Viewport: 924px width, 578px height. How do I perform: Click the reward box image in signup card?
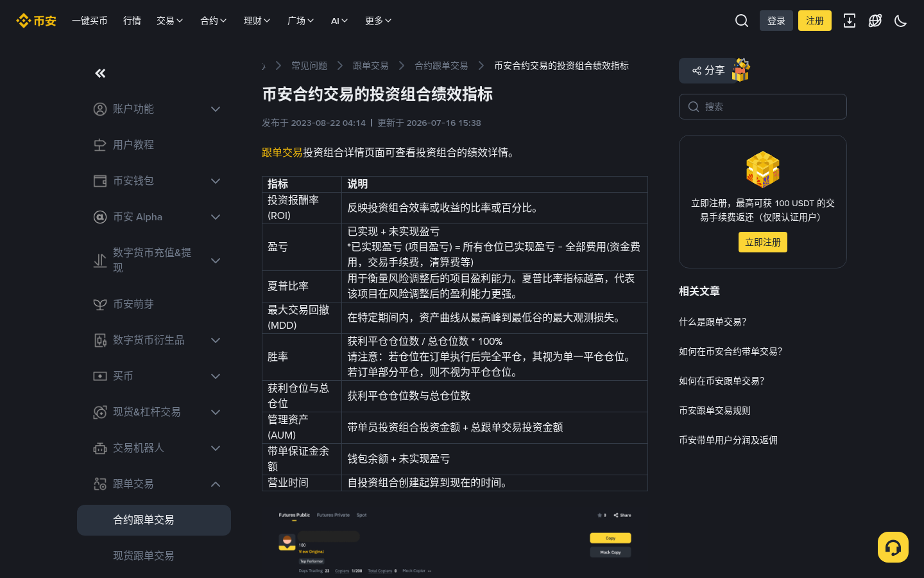tap(762, 170)
